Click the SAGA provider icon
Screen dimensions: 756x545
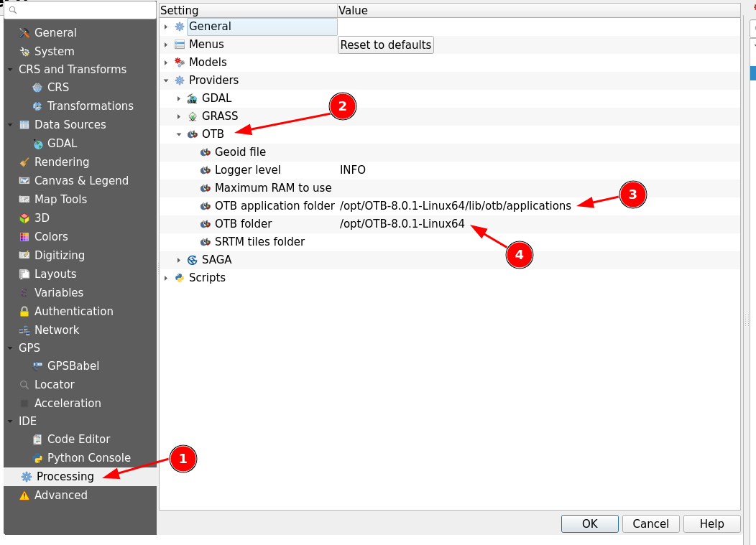pos(193,260)
